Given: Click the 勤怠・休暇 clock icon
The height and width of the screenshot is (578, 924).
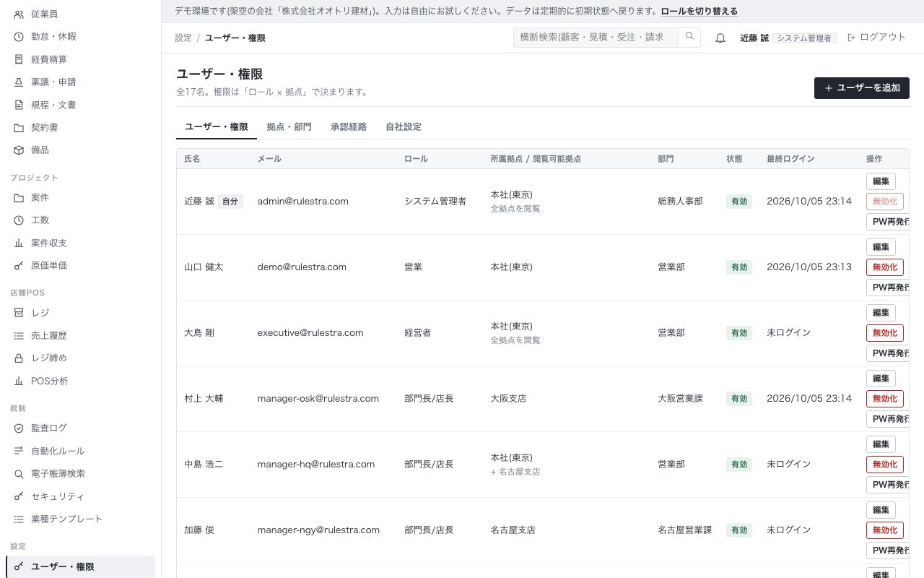Looking at the screenshot, I should (19, 36).
